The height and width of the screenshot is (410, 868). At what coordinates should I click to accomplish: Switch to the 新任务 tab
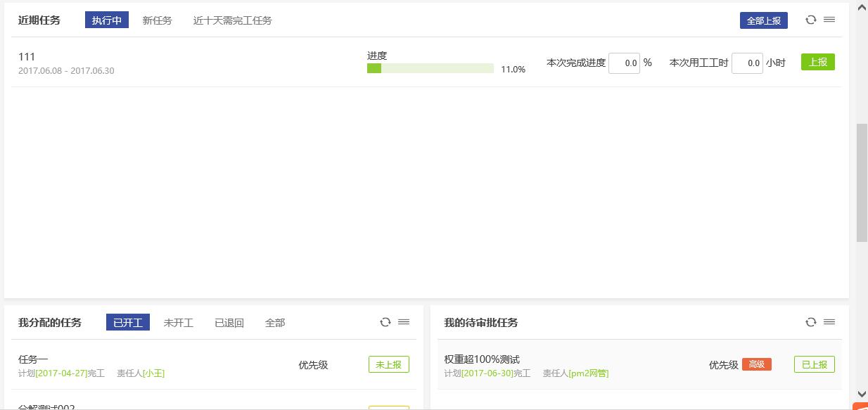click(157, 20)
